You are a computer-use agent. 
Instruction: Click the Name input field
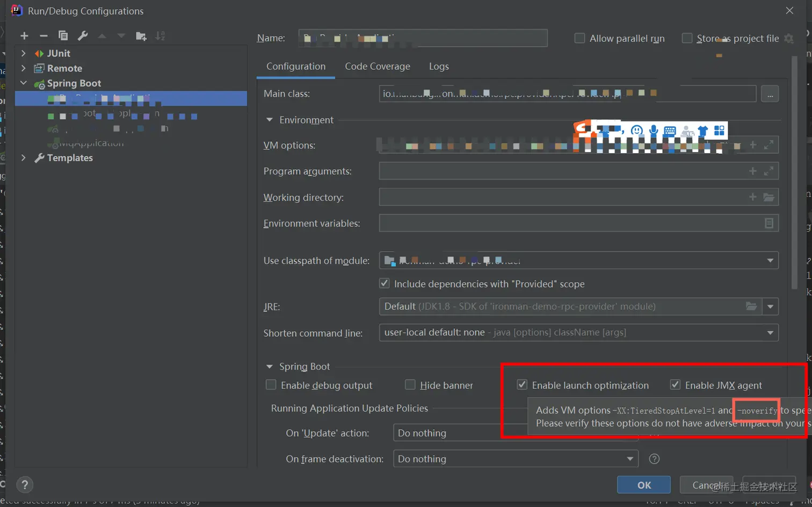(x=423, y=38)
